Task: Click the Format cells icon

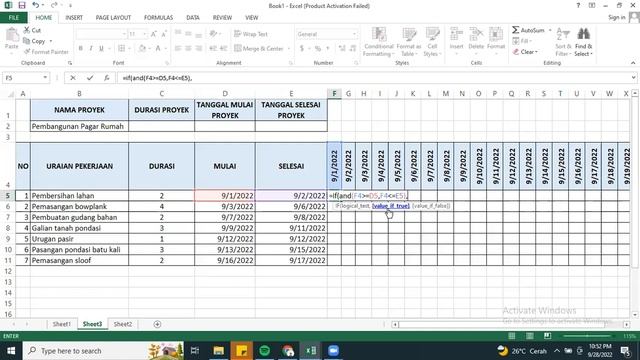Action: pos(496,34)
